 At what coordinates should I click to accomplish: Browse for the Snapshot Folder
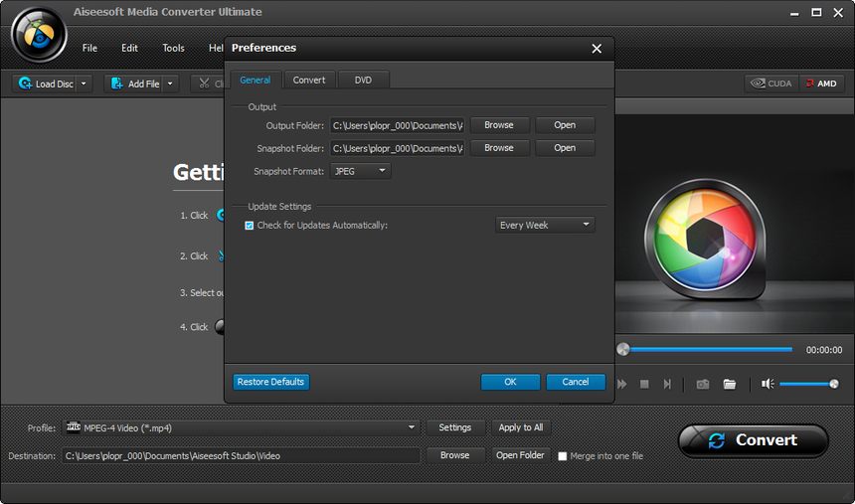(499, 148)
